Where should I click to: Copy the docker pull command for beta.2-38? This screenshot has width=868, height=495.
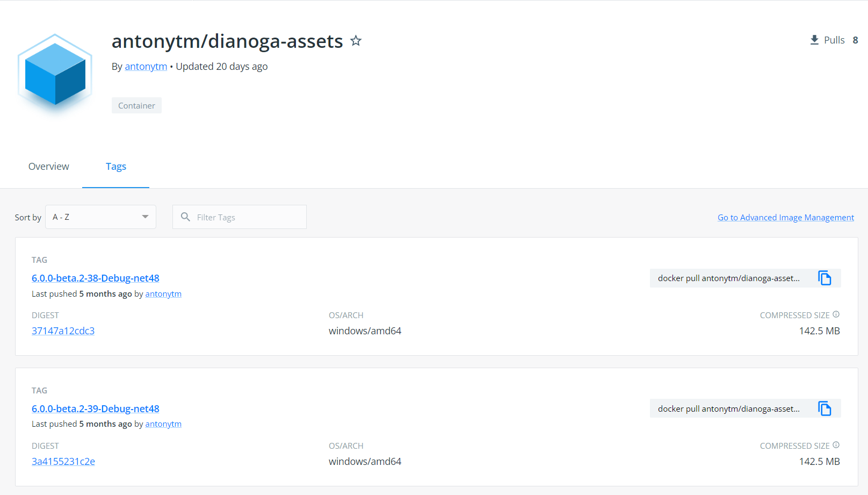point(825,278)
